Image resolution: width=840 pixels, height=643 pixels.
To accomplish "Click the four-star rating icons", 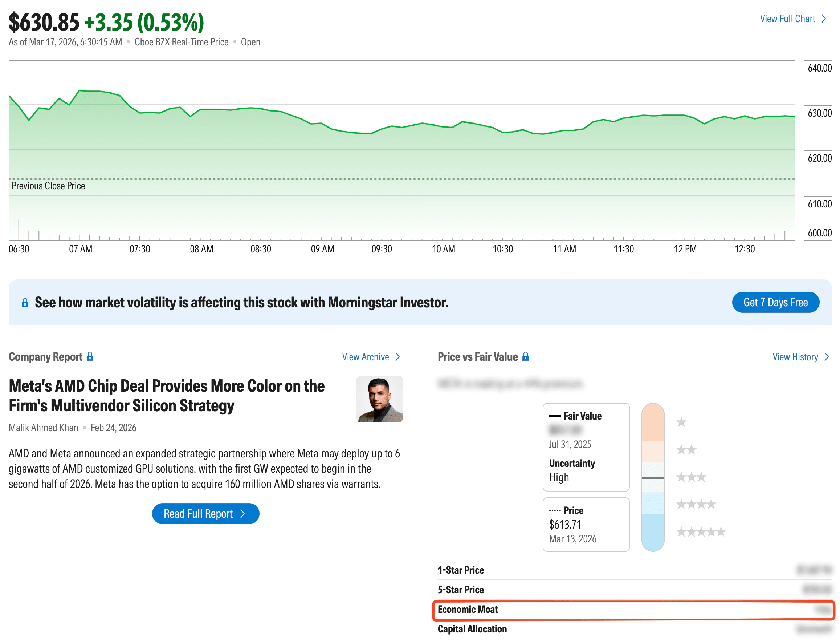I will click(696, 505).
